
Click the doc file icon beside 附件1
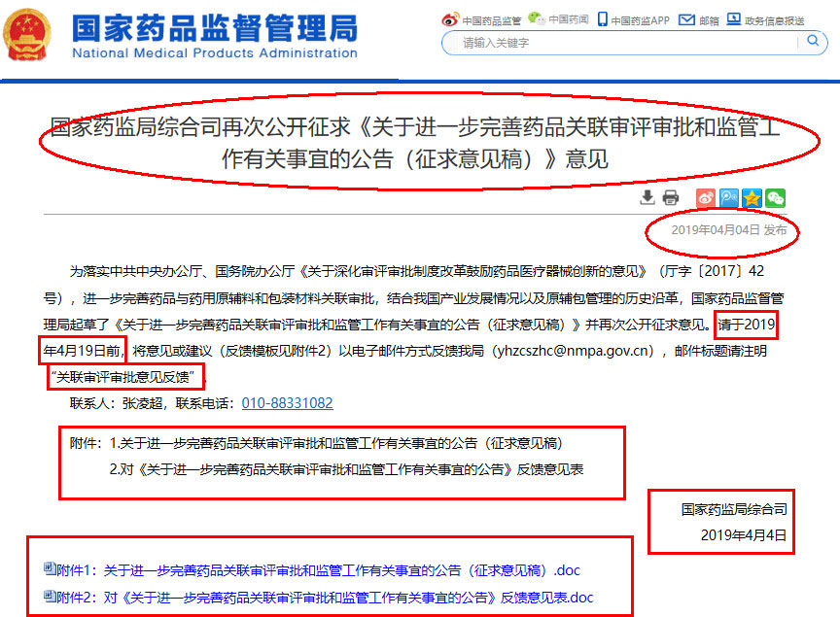coord(50,569)
